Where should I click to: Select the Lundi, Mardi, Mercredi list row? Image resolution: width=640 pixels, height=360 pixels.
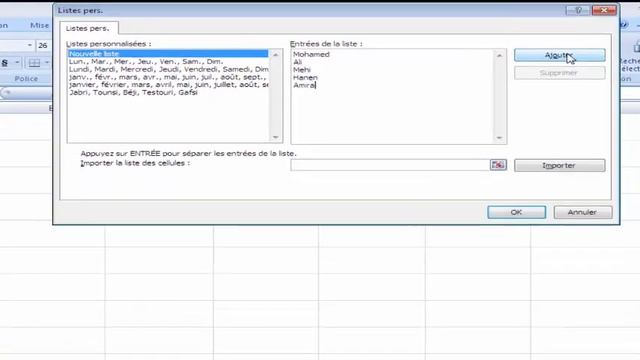pos(168,69)
